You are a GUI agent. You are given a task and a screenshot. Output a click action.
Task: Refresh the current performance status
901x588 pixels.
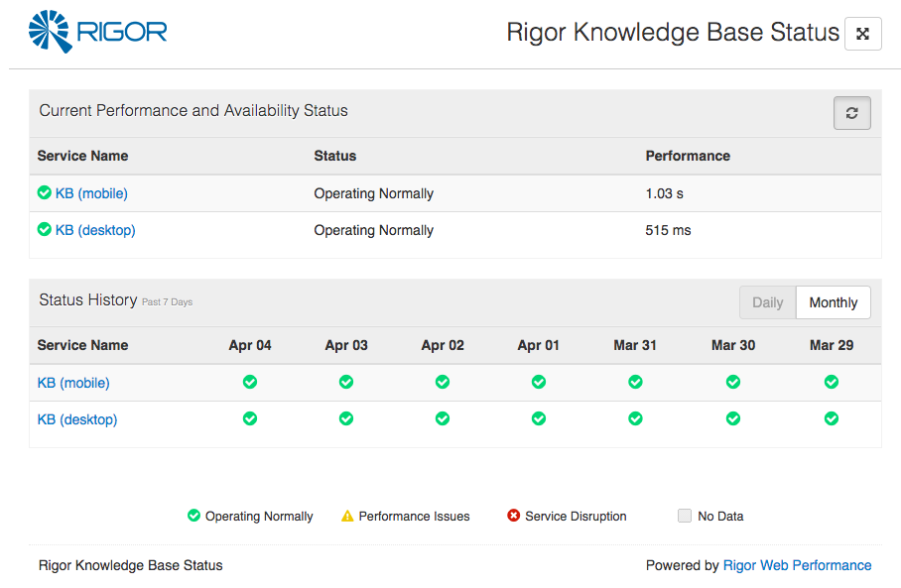852,113
